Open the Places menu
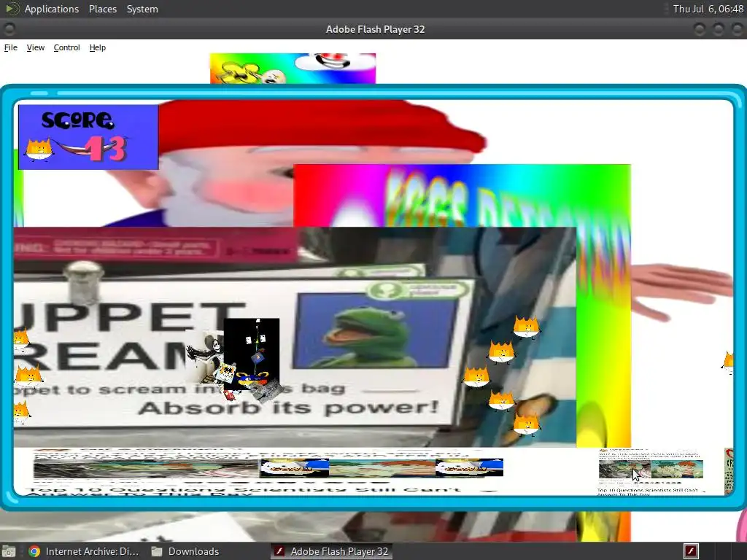This screenshot has width=747, height=560. click(103, 9)
